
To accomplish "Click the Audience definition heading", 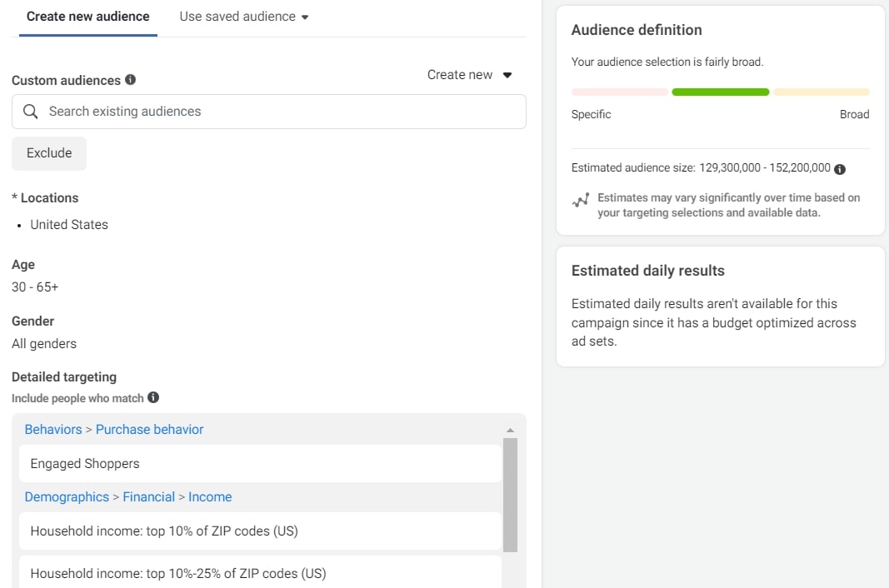I will (637, 30).
